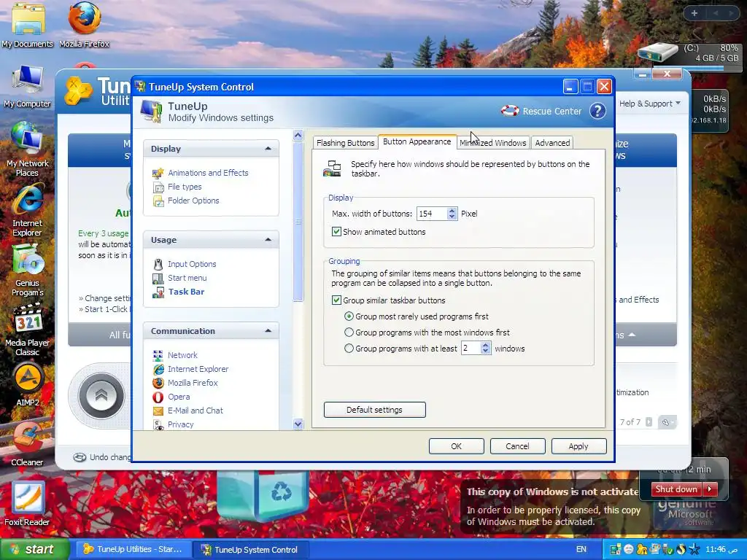Click the E-Mail and Chat envelope icon

(158, 411)
